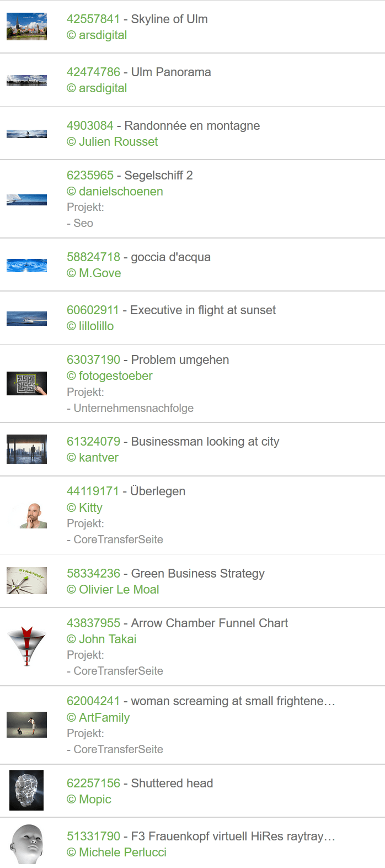Viewport: 385px width, 868px height.
Task: Click the maze thumbnail for Problem umgehen
Action: [x=26, y=383]
